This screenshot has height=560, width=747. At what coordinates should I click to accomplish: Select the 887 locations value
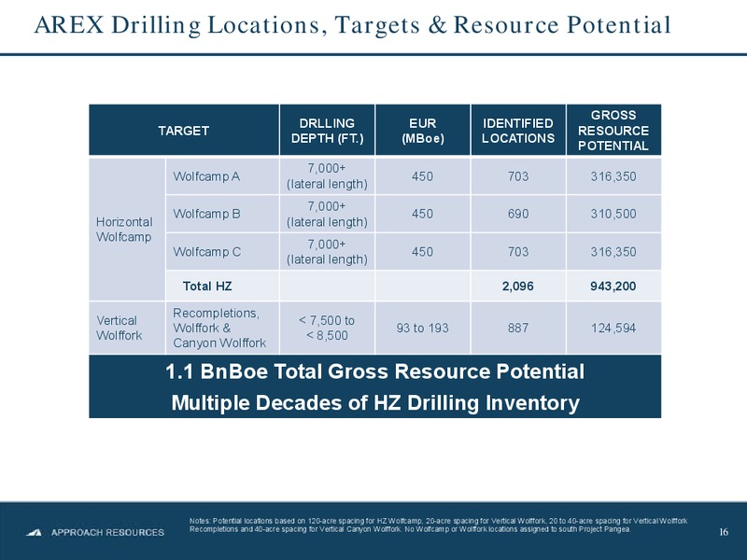point(518,329)
